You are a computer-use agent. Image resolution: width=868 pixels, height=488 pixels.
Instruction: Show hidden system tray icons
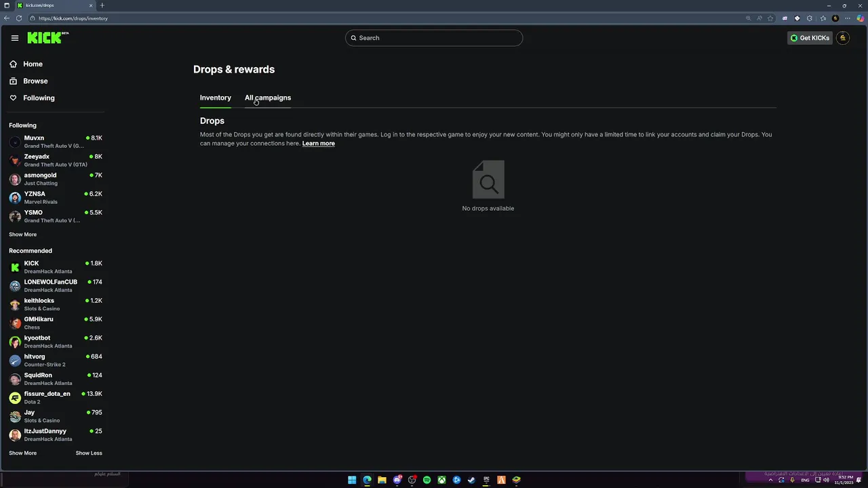click(x=770, y=480)
